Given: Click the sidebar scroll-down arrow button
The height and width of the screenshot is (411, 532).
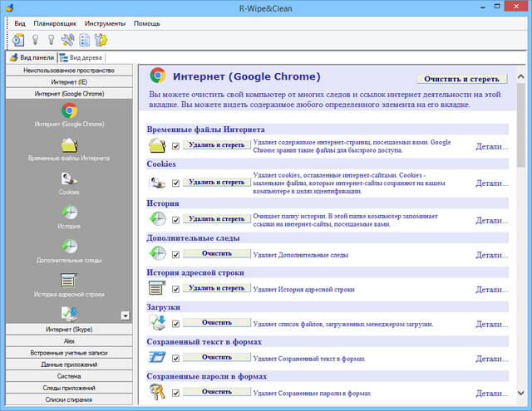Looking at the screenshot, I should [126, 316].
